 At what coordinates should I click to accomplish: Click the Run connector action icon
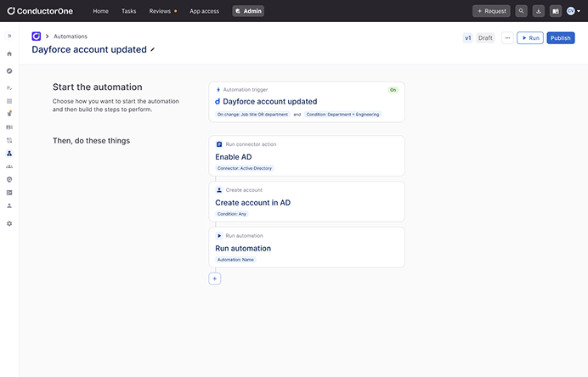coord(219,144)
